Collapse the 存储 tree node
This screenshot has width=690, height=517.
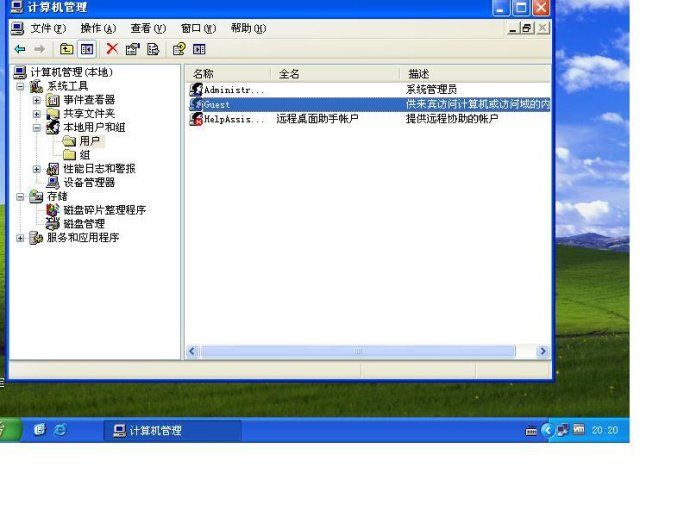(x=20, y=197)
